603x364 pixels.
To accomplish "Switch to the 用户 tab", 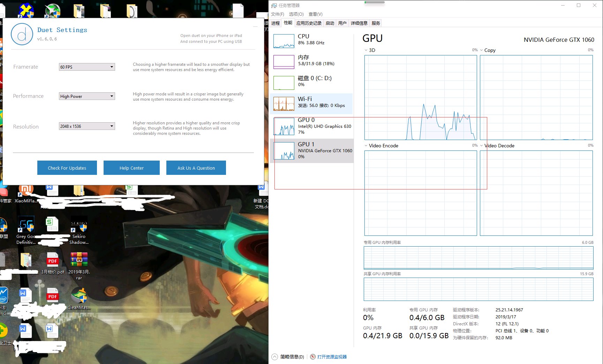I will pyautogui.click(x=342, y=23).
